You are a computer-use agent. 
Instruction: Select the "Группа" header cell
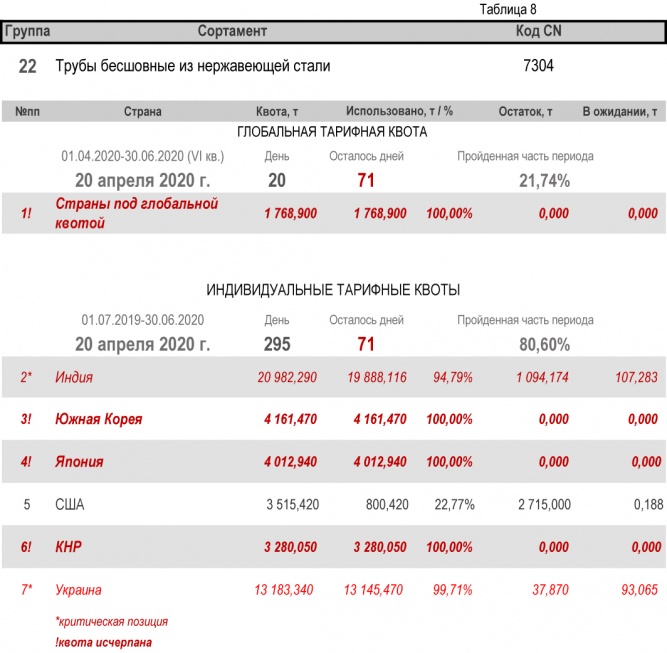tap(28, 31)
